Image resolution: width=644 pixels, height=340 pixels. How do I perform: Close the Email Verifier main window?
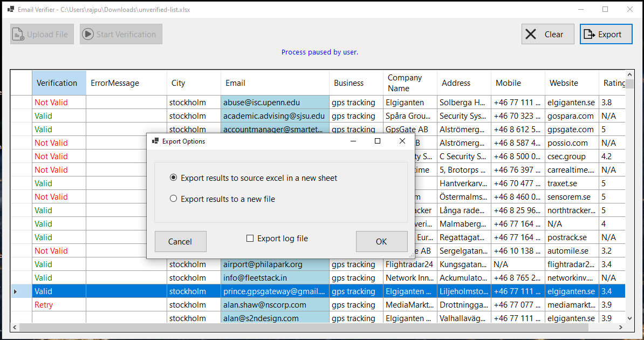tap(629, 9)
